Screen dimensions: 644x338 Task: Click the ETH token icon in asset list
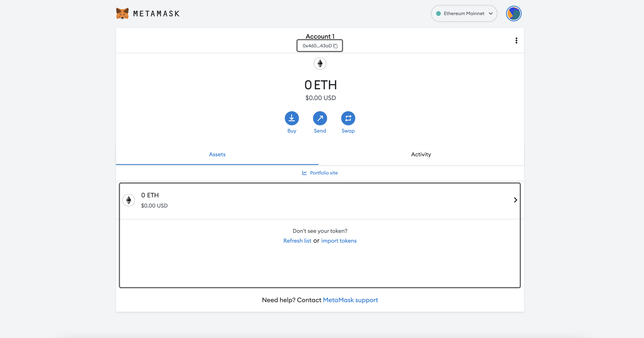coord(128,200)
